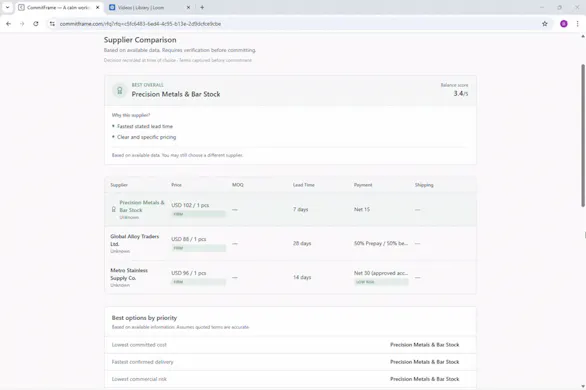Reload the page with refresh icon
Screen dimensions: 586x390
pos(36,24)
